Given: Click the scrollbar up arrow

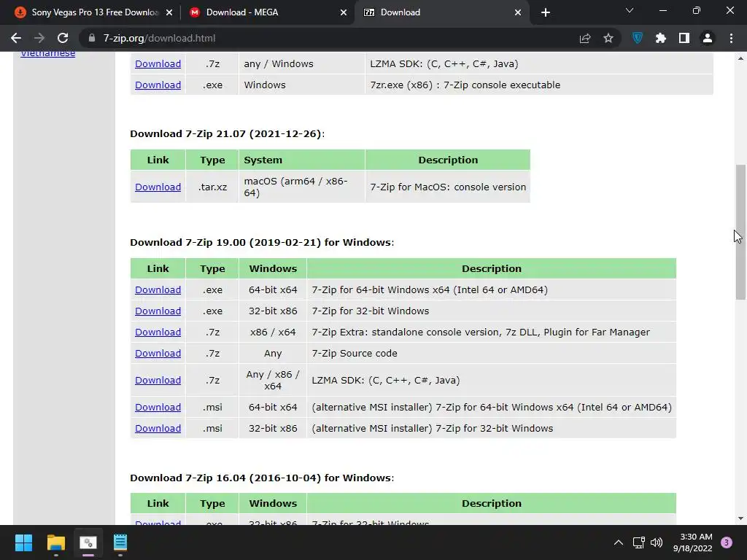Looking at the screenshot, I should point(740,58).
